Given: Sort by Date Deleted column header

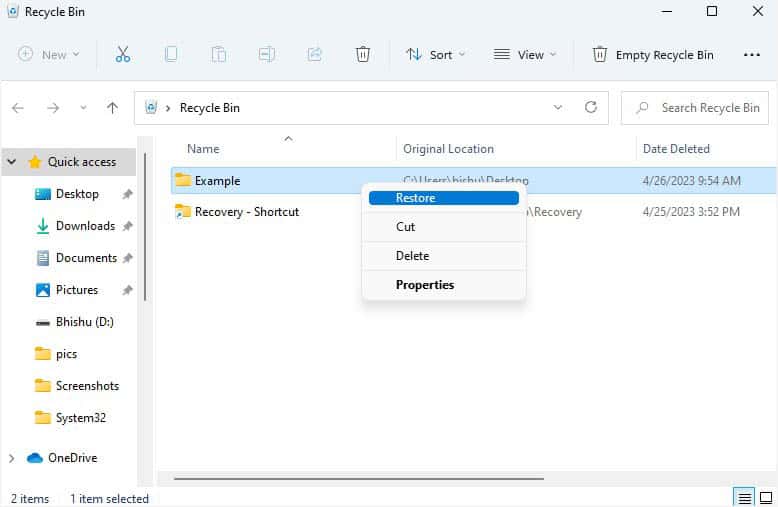Looking at the screenshot, I should (x=676, y=149).
